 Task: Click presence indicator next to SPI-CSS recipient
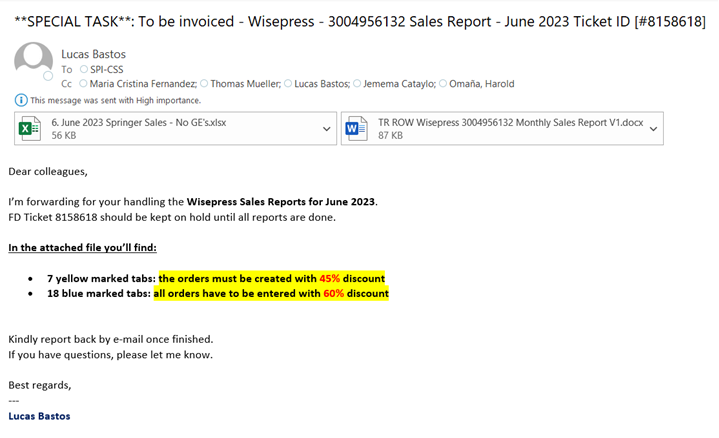point(83,69)
